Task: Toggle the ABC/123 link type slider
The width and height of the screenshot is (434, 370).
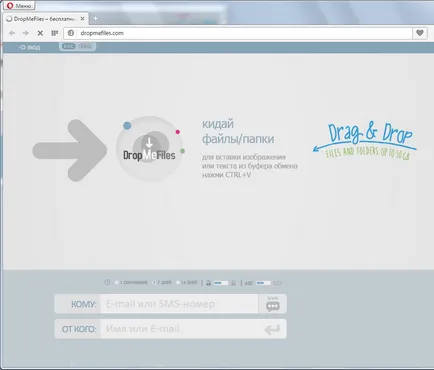Action: (263, 283)
